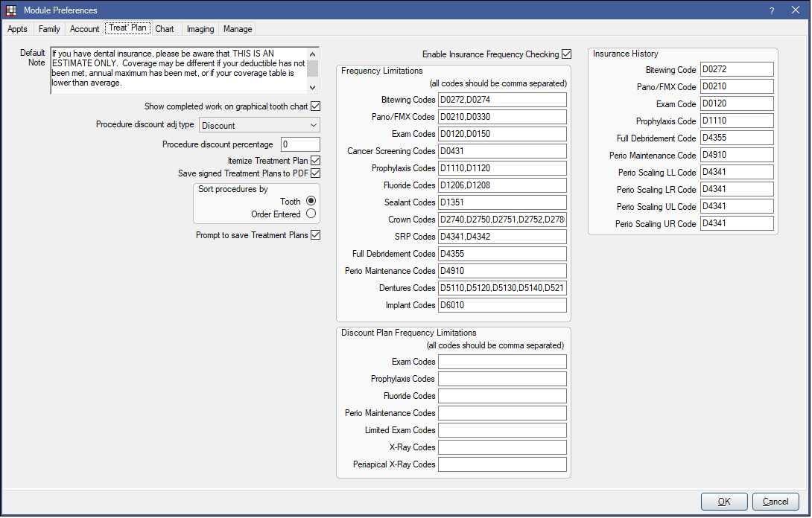Click the Insurance History Exam Code field

tap(737, 103)
